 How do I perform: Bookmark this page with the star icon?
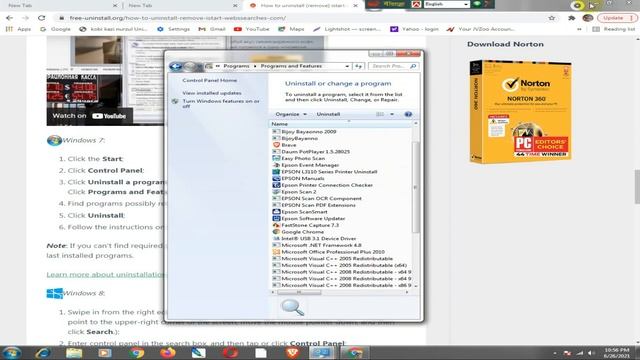(x=552, y=18)
